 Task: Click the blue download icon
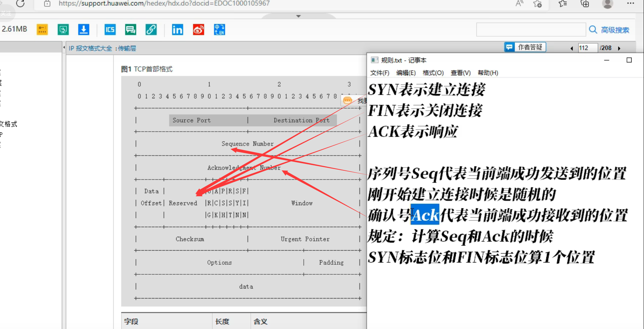click(x=84, y=29)
